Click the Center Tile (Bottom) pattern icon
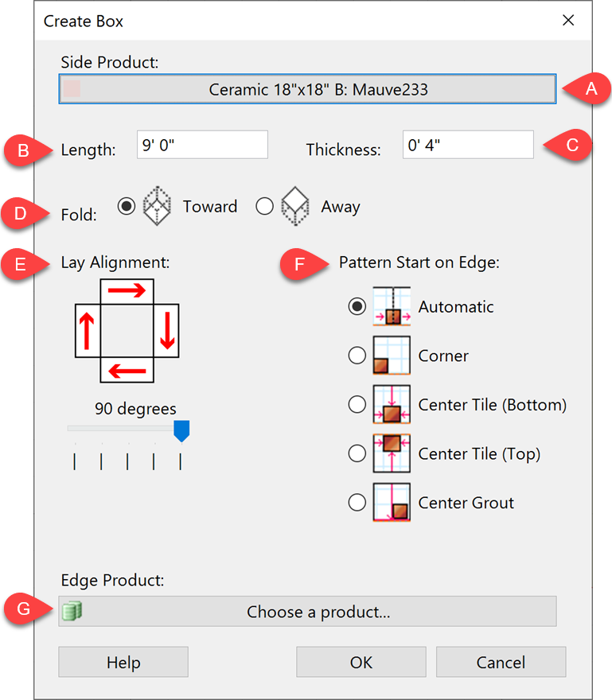The height and width of the screenshot is (700, 612). pyautogui.click(x=392, y=404)
